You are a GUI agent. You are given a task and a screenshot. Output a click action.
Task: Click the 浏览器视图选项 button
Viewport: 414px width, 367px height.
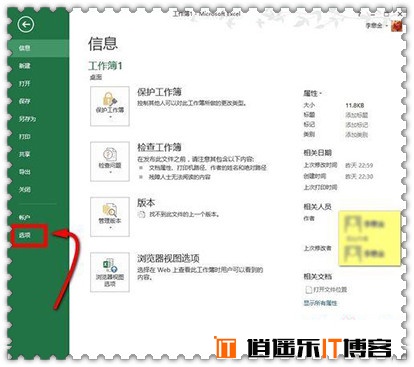point(110,272)
